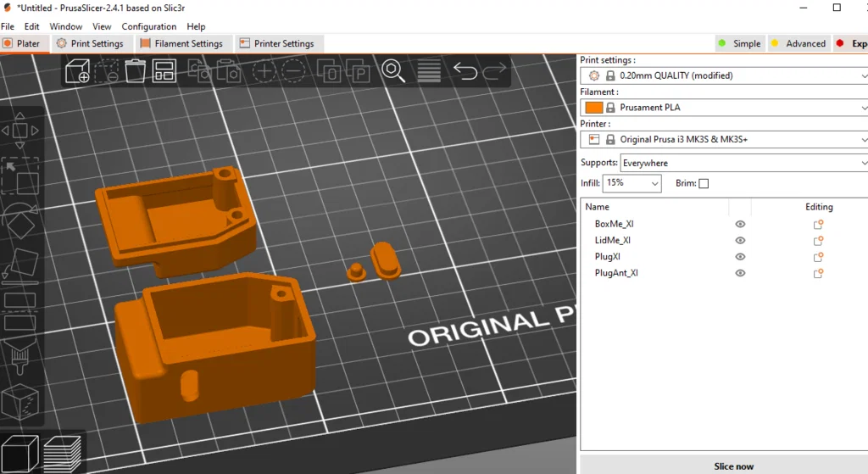
Task: Toggle visibility of the LidMe_XI object
Action: [740, 241]
